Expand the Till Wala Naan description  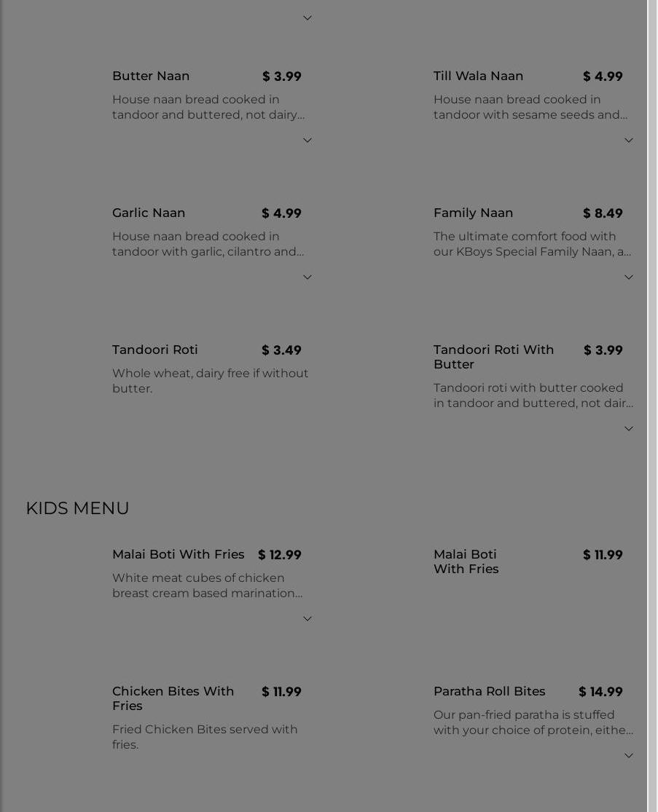[x=629, y=141]
